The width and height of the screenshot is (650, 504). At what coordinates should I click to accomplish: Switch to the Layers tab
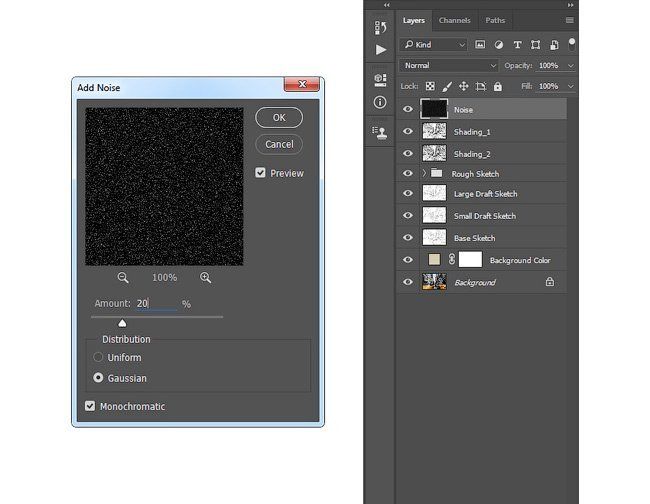pyautogui.click(x=414, y=20)
